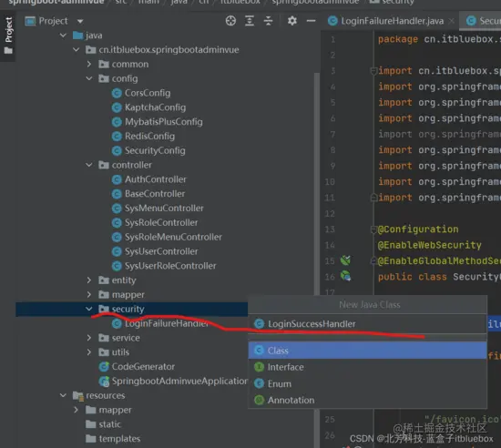
Task: Collapse the config folder
Action: coord(89,78)
